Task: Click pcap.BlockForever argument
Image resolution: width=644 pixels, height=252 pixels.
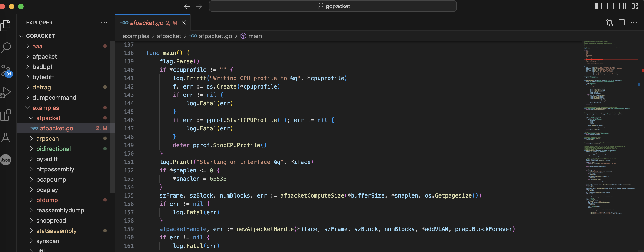Action: pyautogui.click(x=484, y=229)
